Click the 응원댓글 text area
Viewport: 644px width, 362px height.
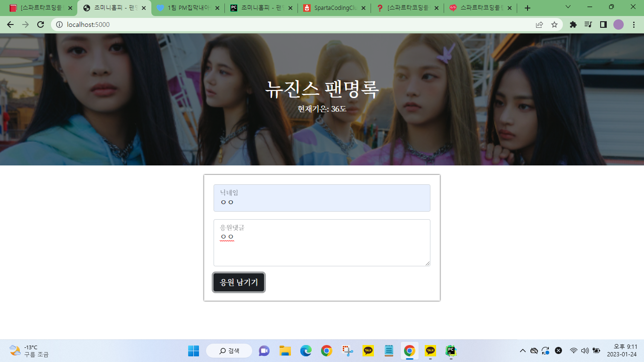click(322, 243)
